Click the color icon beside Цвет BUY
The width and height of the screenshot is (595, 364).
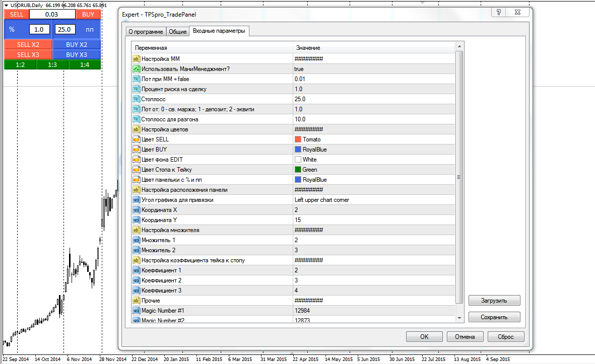pos(136,150)
